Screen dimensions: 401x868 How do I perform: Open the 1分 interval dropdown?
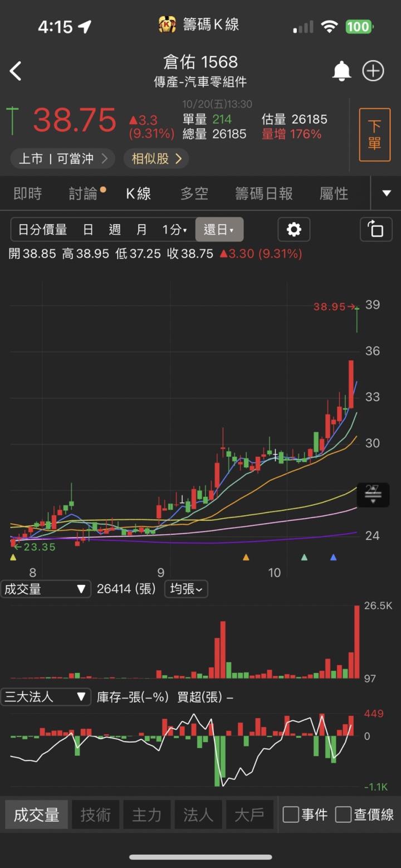coord(175,230)
